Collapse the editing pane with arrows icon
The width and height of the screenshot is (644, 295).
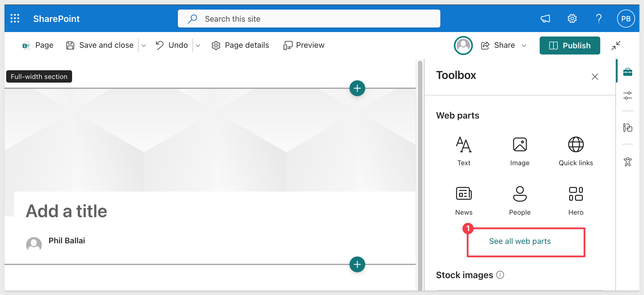[616, 46]
